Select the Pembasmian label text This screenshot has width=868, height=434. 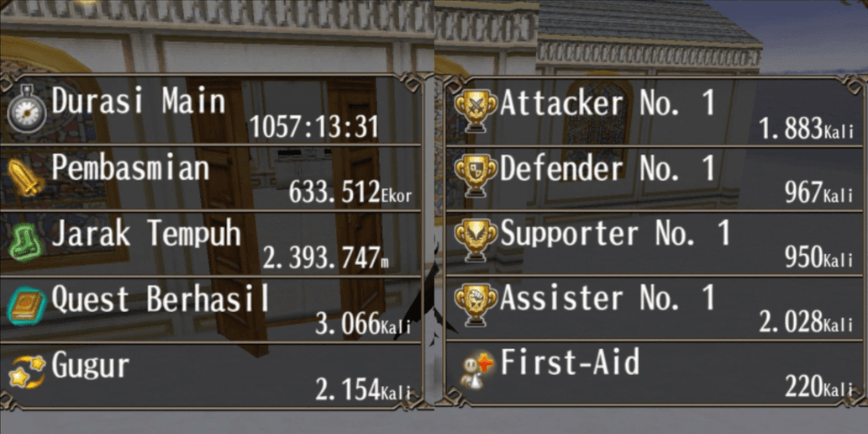tap(130, 168)
